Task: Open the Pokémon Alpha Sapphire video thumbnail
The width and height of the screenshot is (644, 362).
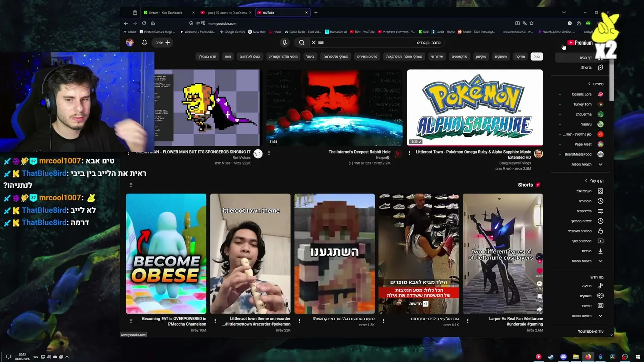Action: [475, 108]
